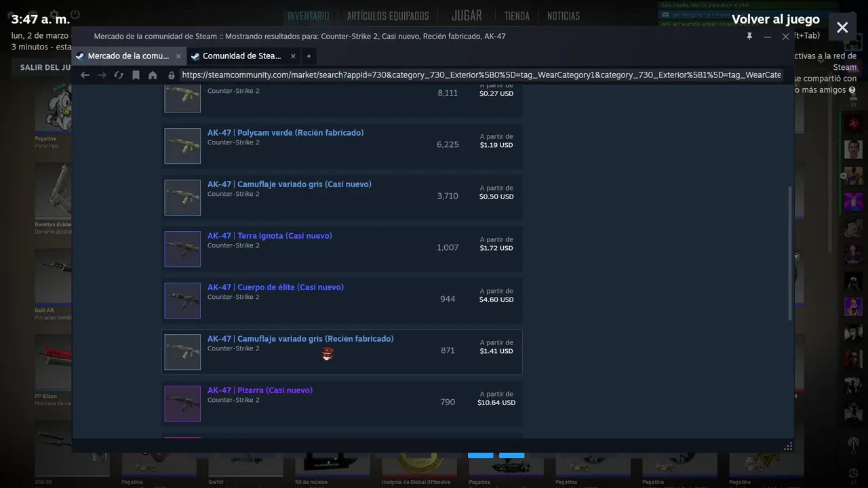The width and height of the screenshot is (868, 488).
Task: Reload the Steam market page
Action: tap(119, 75)
